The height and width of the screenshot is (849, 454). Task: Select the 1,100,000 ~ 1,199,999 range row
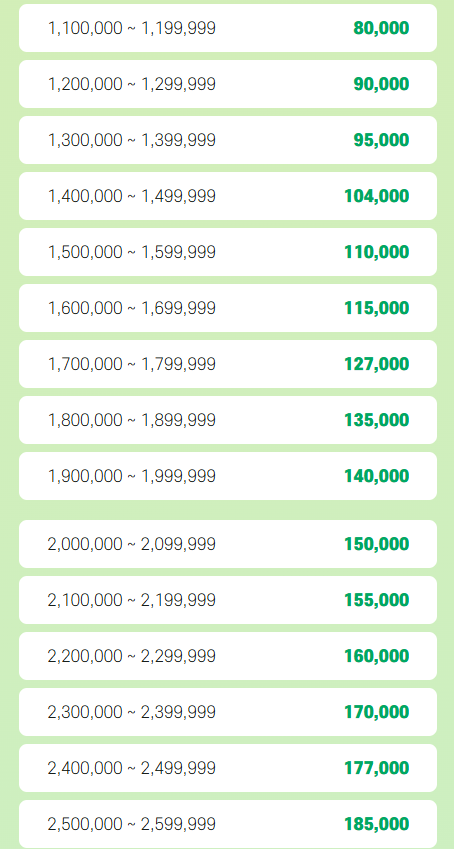228,28
